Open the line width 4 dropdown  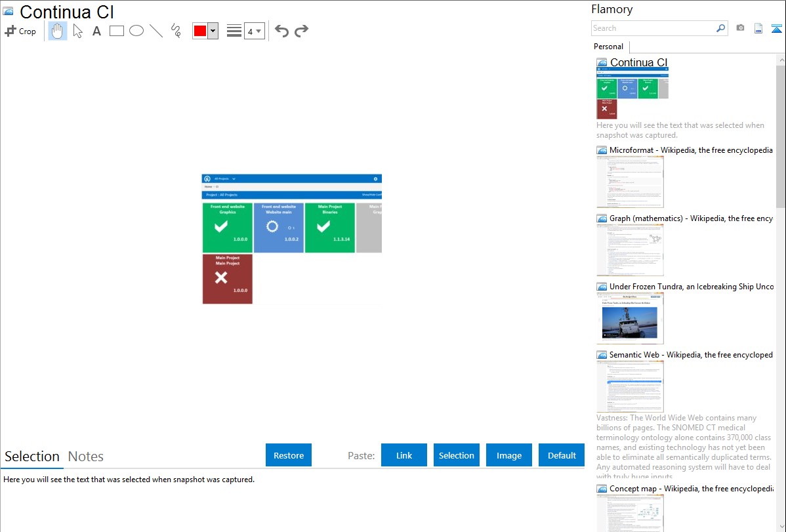pyautogui.click(x=255, y=31)
